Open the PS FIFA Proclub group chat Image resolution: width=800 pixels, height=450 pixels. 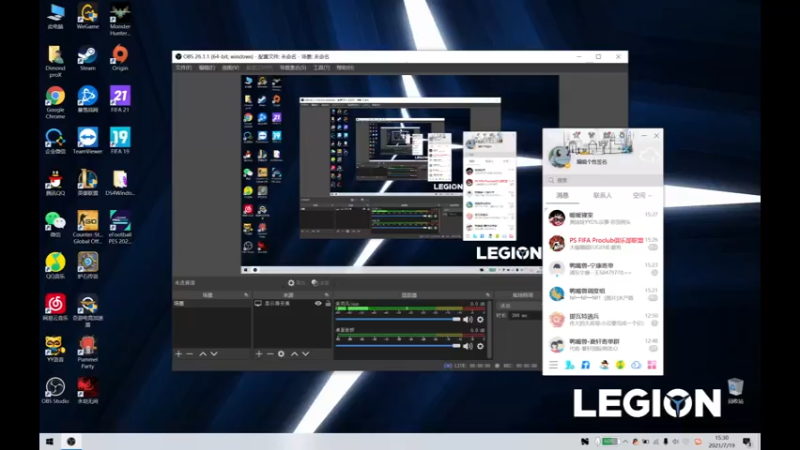[603, 243]
